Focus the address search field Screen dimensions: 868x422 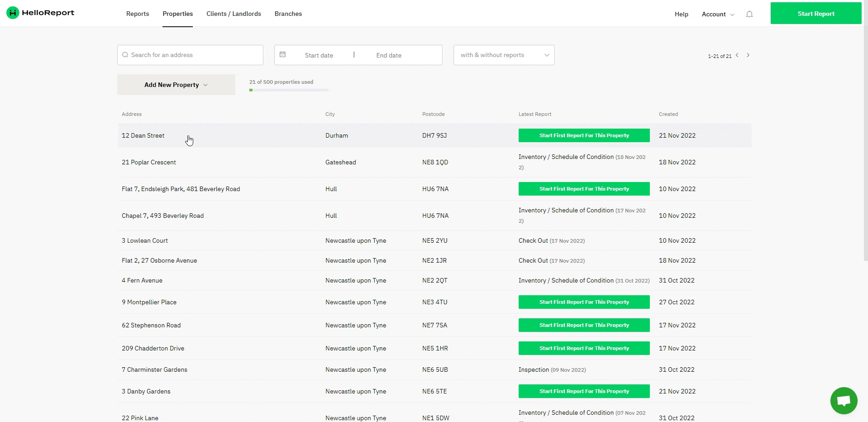pos(195,55)
